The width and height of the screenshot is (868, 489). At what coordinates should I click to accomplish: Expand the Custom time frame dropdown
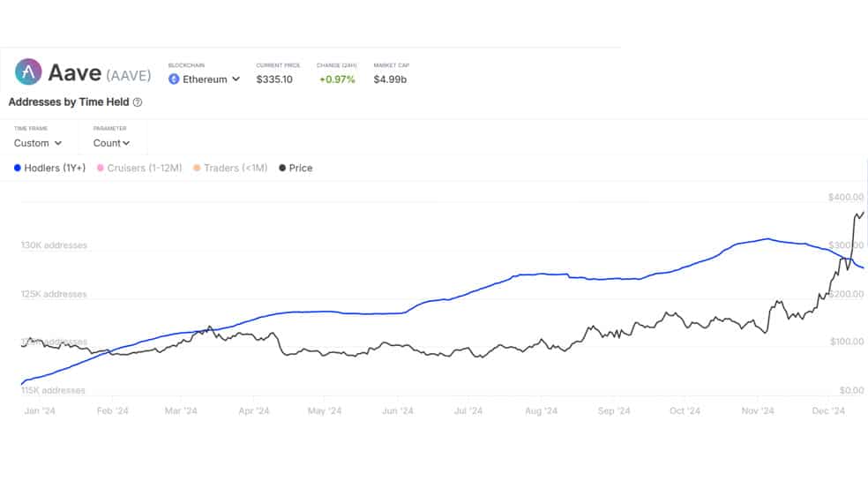click(38, 143)
